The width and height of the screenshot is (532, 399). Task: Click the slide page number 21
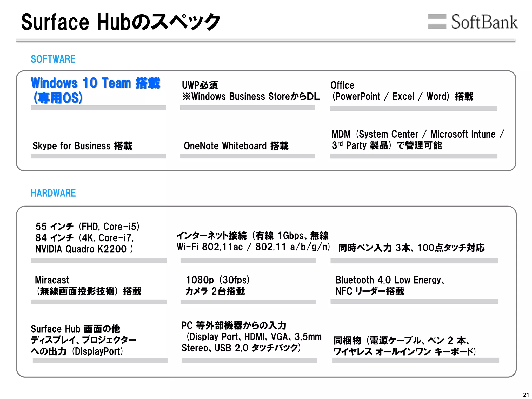[x=526, y=395]
